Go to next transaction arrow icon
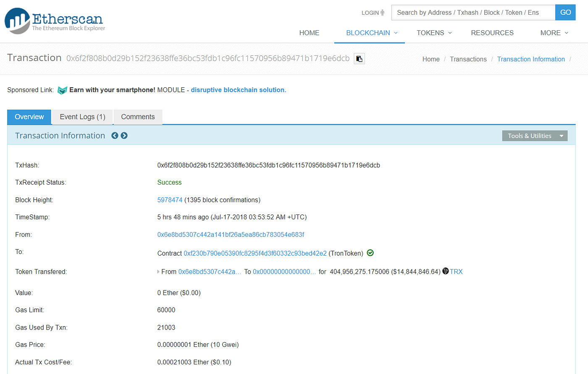 point(124,136)
